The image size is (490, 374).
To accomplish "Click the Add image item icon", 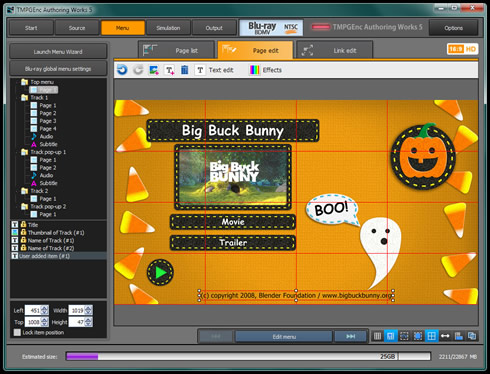I will pos(154,70).
